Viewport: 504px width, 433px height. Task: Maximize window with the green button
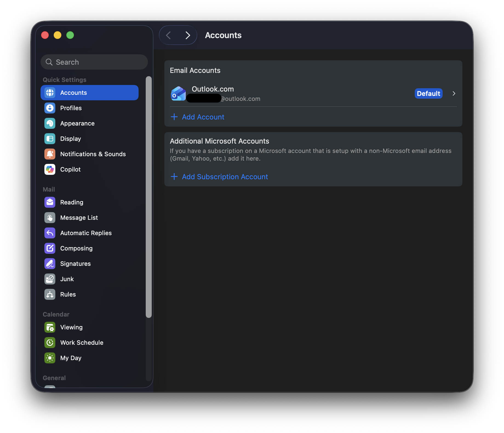point(70,35)
